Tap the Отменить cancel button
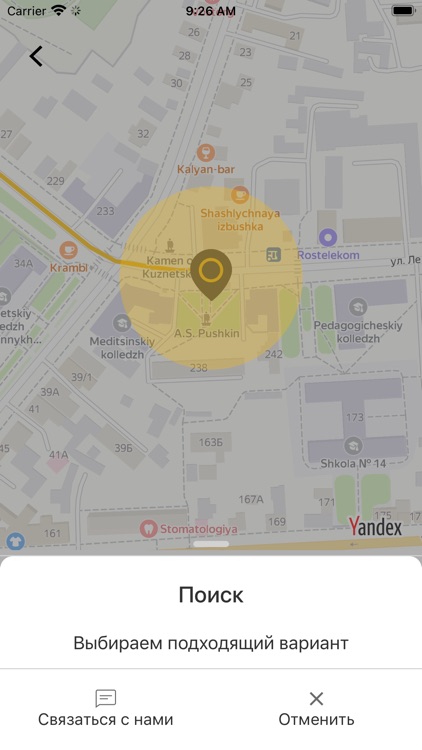Viewport: 422px width, 750px height. [316, 708]
